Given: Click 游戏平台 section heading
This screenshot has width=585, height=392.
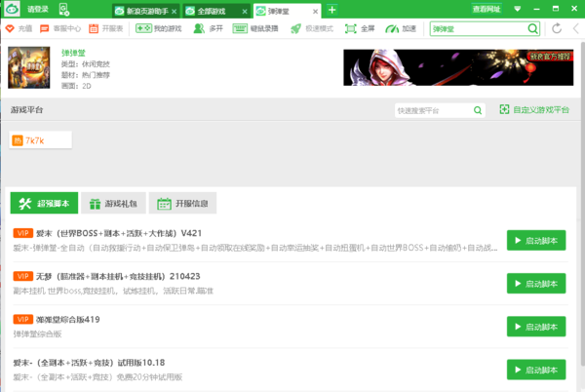Looking at the screenshot, I should [x=27, y=110].
